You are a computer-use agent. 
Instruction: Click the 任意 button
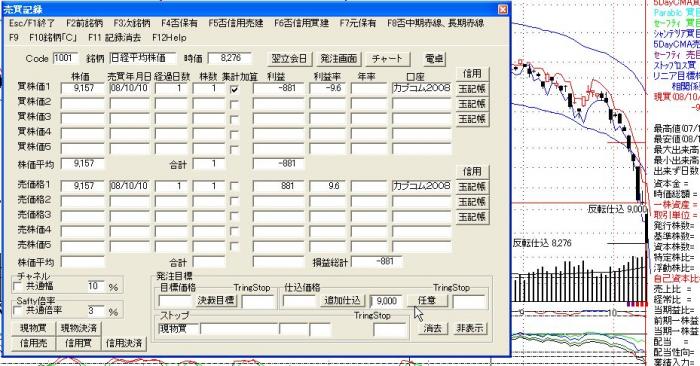click(427, 300)
